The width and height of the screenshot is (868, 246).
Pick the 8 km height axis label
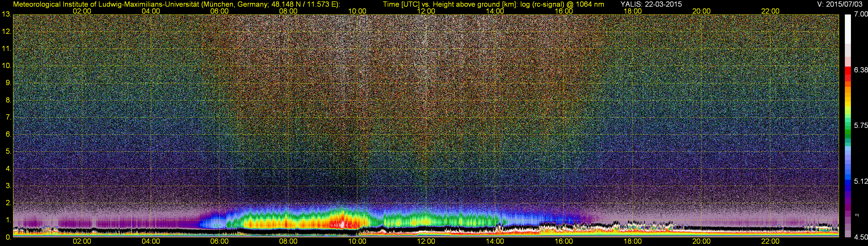click(x=8, y=100)
